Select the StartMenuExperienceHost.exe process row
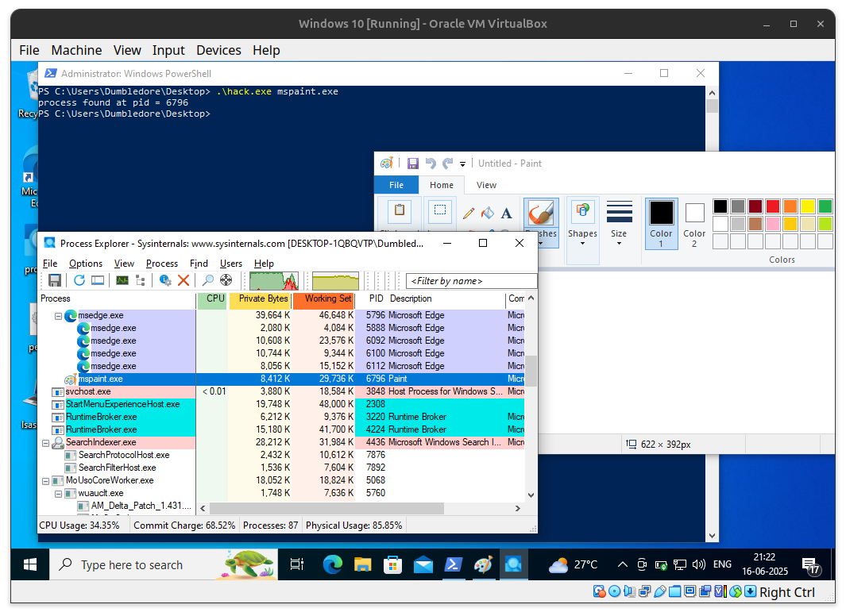 pyautogui.click(x=282, y=404)
